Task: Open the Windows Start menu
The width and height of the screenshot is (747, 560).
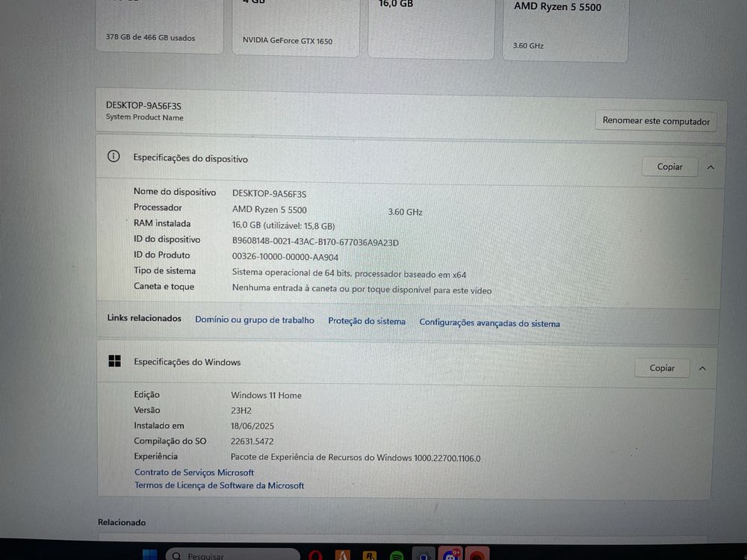Action: coord(149,556)
